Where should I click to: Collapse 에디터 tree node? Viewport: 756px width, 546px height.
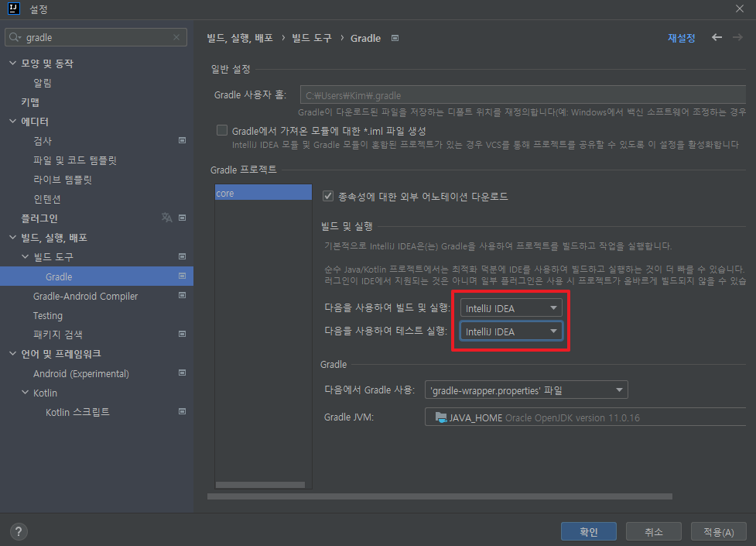pos(13,121)
